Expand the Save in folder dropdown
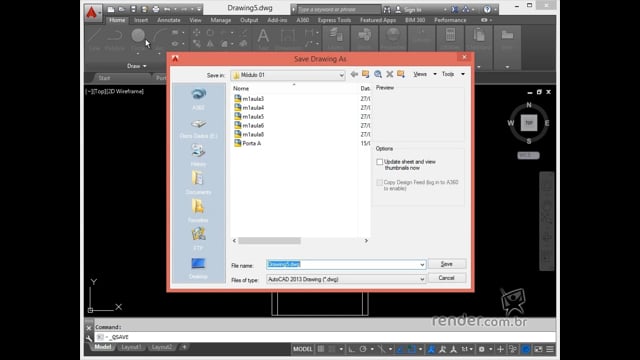 341,75
